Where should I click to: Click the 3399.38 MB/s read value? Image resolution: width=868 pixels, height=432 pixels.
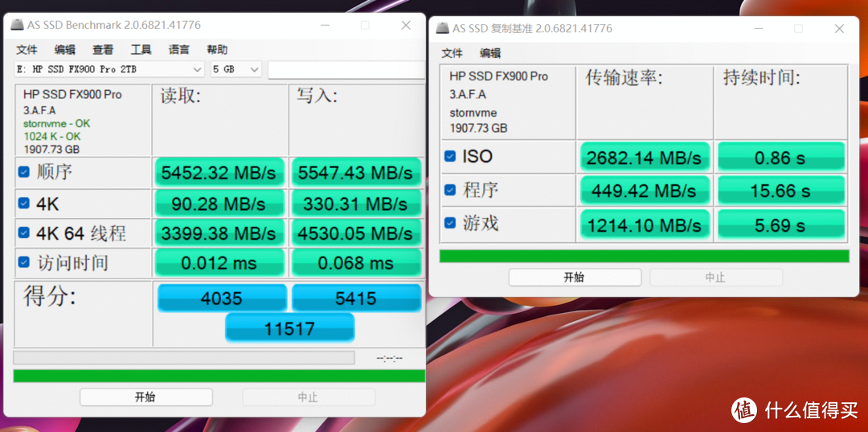(x=219, y=233)
